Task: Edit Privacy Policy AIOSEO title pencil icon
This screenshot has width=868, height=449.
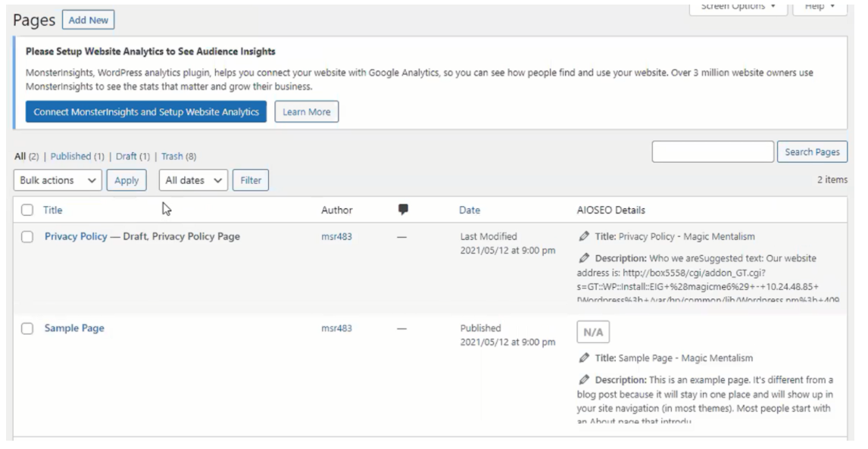Action: (x=584, y=236)
